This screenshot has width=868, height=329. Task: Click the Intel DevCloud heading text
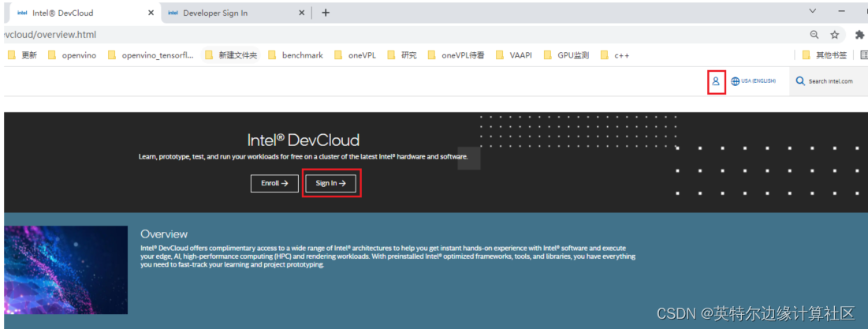click(304, 140)
